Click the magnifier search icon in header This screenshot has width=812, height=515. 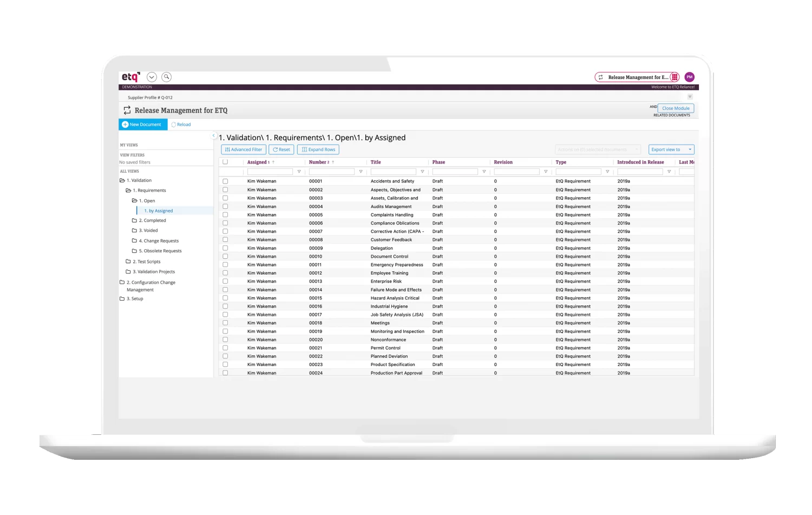167,77
